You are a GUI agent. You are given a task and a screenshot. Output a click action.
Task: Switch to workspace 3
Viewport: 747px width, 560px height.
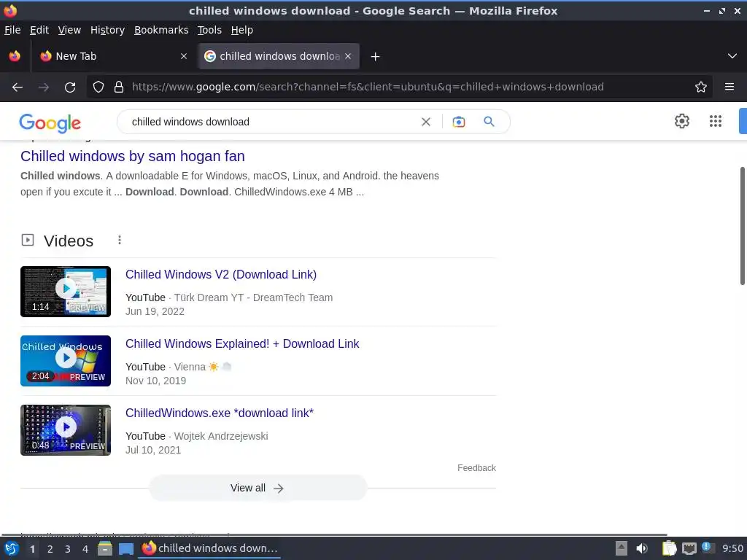coord(68,549)
